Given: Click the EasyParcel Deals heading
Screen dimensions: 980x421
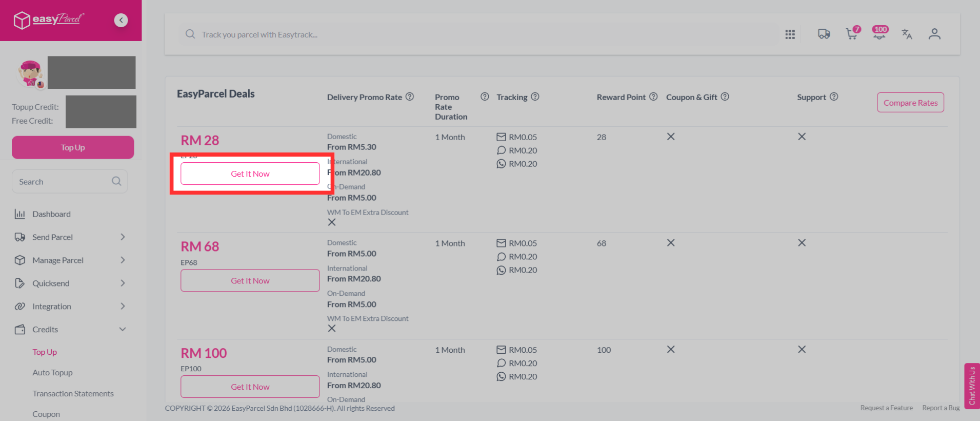Looking at the screenshot, I should [216, 94].
